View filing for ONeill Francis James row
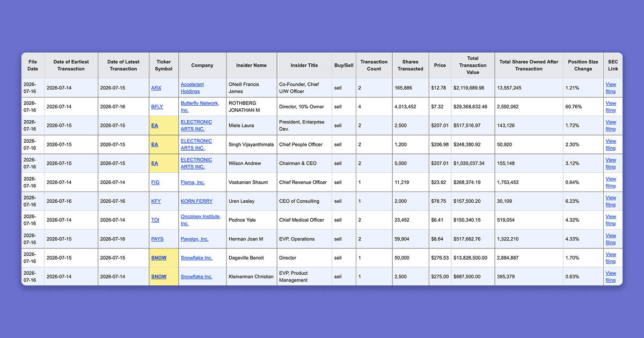 [611, 87]
